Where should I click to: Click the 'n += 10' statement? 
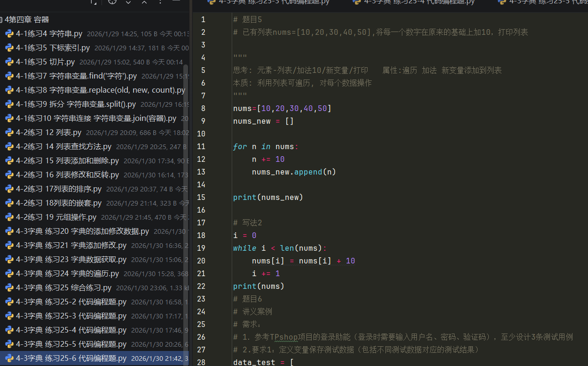point(268,159)
